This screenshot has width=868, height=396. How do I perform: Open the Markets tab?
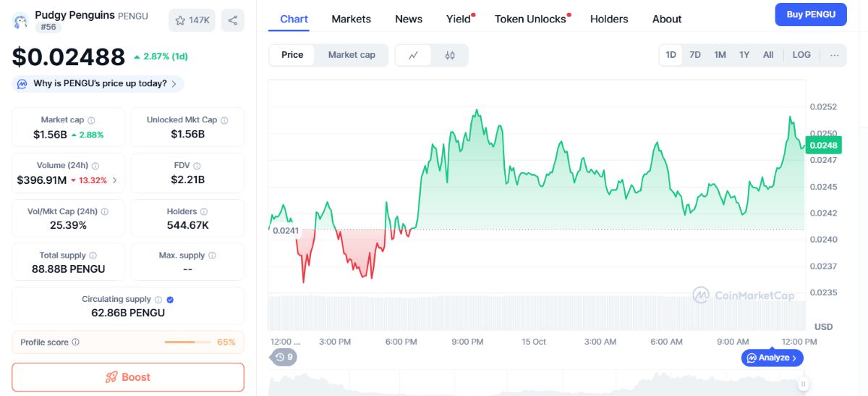coord(351,19)
